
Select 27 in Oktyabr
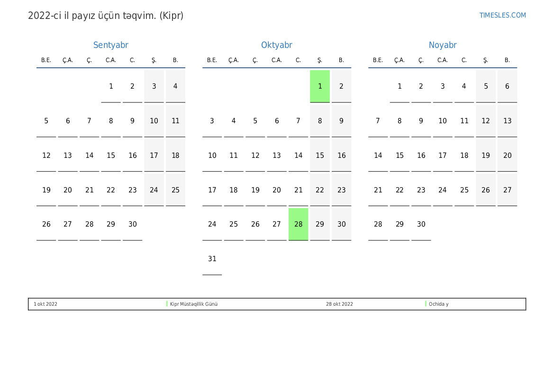coord(277,224)
